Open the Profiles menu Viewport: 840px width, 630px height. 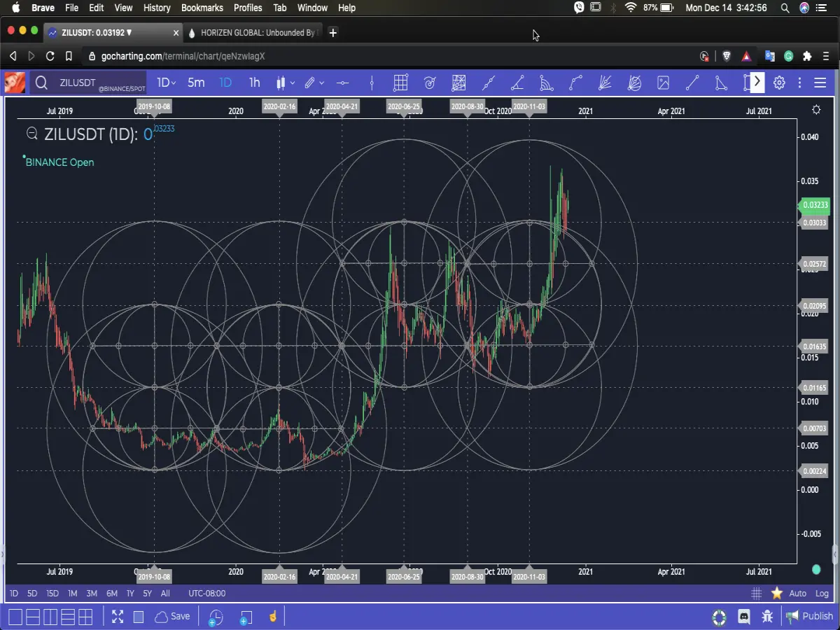pyautogui.click(x=248, y=8)
